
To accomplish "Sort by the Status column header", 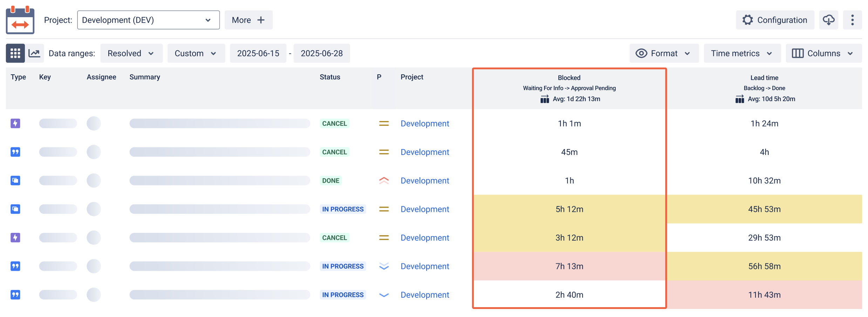I will (330, 77).
